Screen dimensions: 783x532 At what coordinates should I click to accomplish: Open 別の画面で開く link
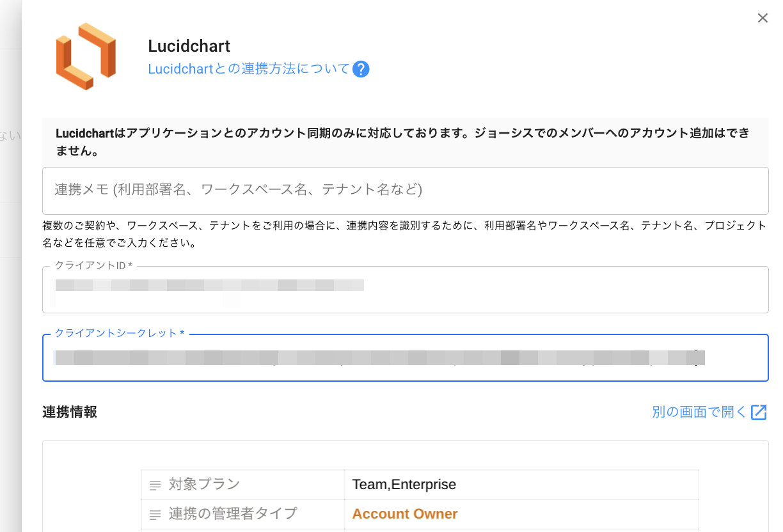point(699,412)
